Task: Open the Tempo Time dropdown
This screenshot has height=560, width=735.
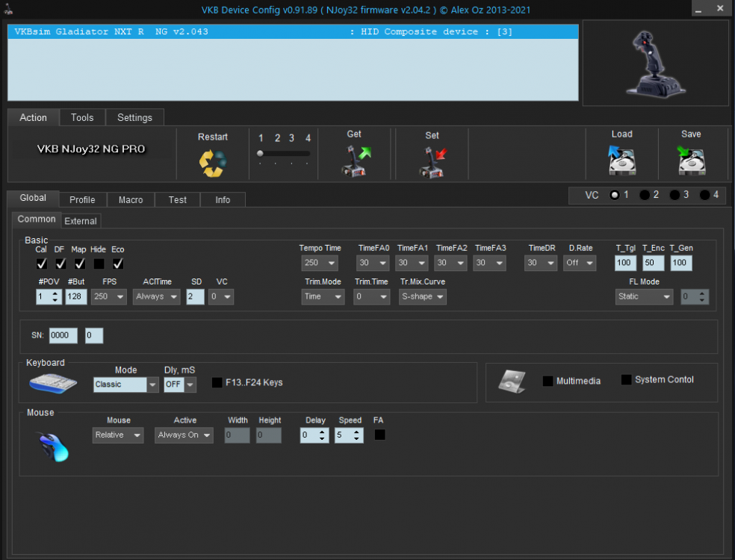Action: pyautogui.click(x=320, y=263)
